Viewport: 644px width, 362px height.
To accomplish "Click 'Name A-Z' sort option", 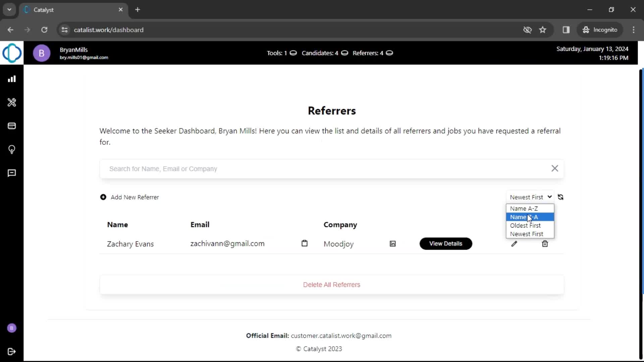I will click(x=529, y=208).
